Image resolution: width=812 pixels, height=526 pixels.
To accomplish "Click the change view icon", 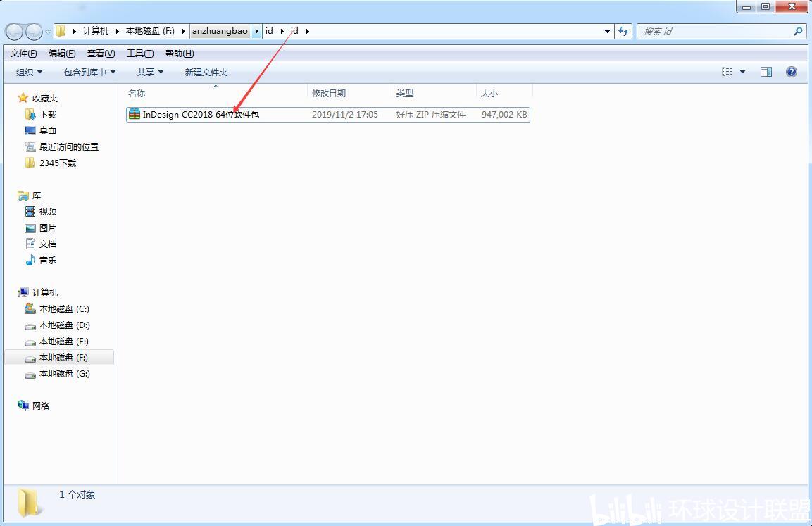I will click(x=727, y=72).
